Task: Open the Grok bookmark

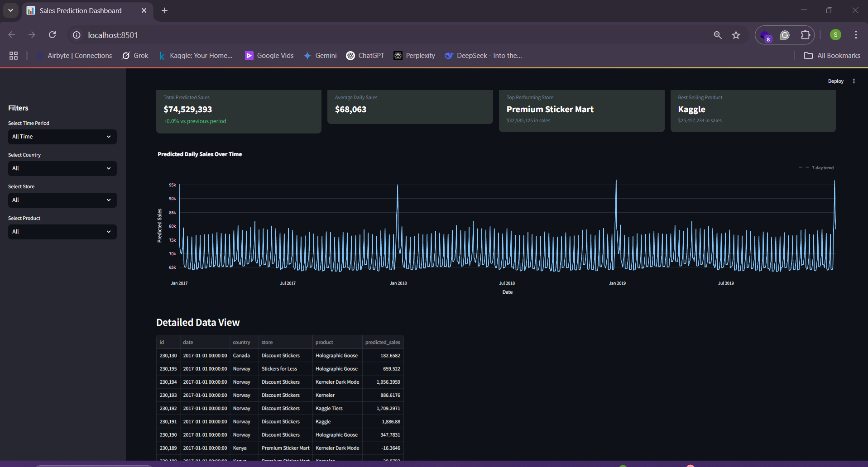Action: tap(135, 56)
